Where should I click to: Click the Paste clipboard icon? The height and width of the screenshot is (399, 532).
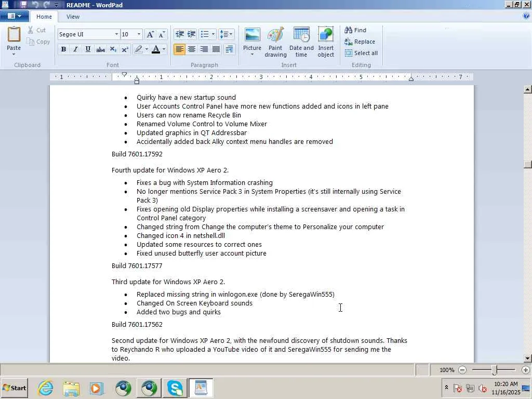click(14, 35)
